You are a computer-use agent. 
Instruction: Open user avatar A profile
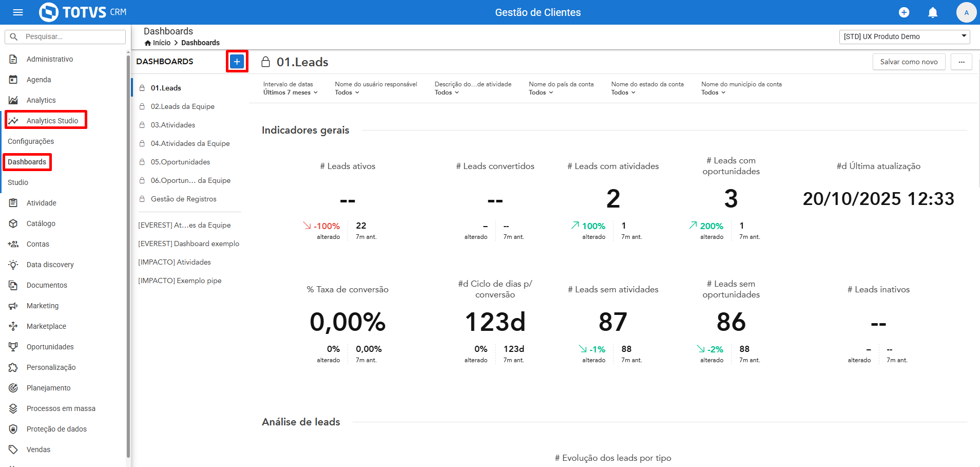tap(966, 12)
